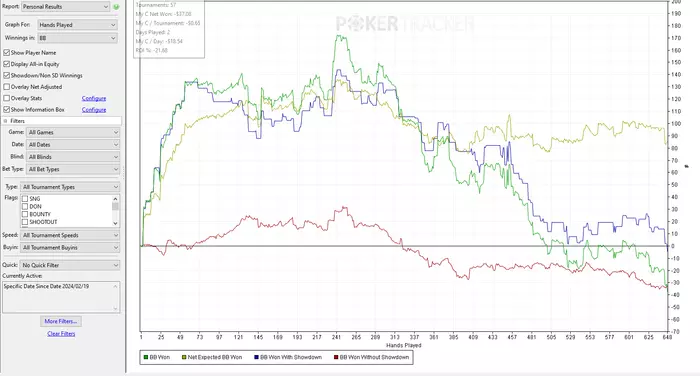This screenshot has height=376, width=700.
Task: Click the green BB Won legend swatch
Action: click(x=146, y=357)
